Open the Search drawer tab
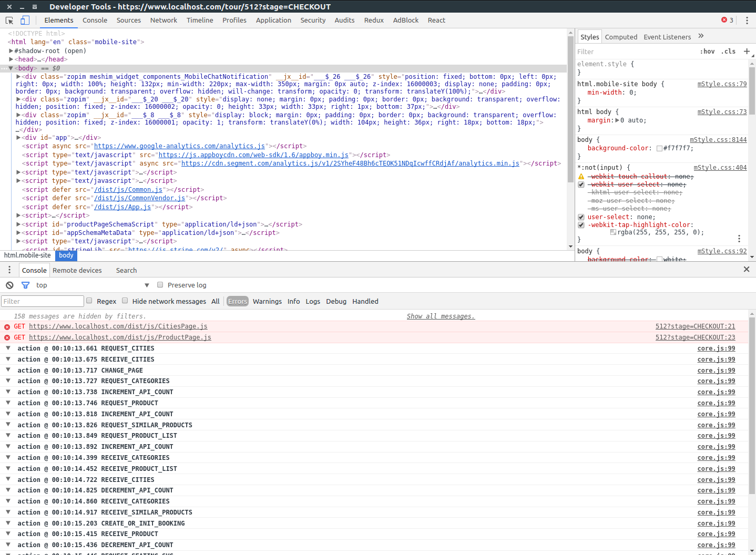756x555 pixels. pos(126,271)
